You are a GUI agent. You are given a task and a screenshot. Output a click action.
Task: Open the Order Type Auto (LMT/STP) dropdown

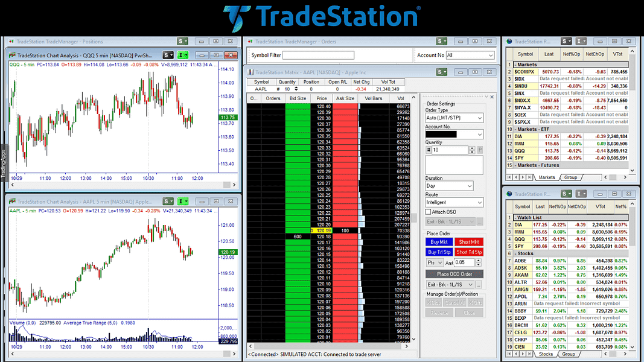(x=454, y=118)
